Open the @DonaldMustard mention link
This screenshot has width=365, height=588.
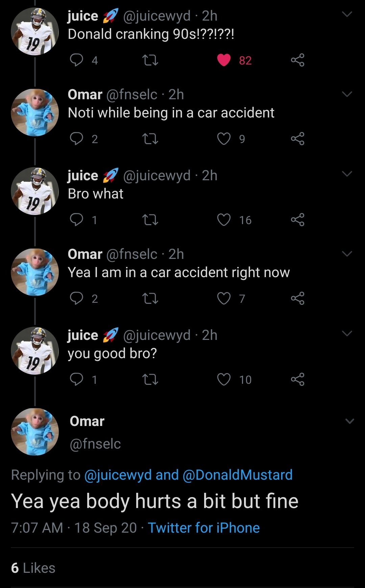(237, 475)
